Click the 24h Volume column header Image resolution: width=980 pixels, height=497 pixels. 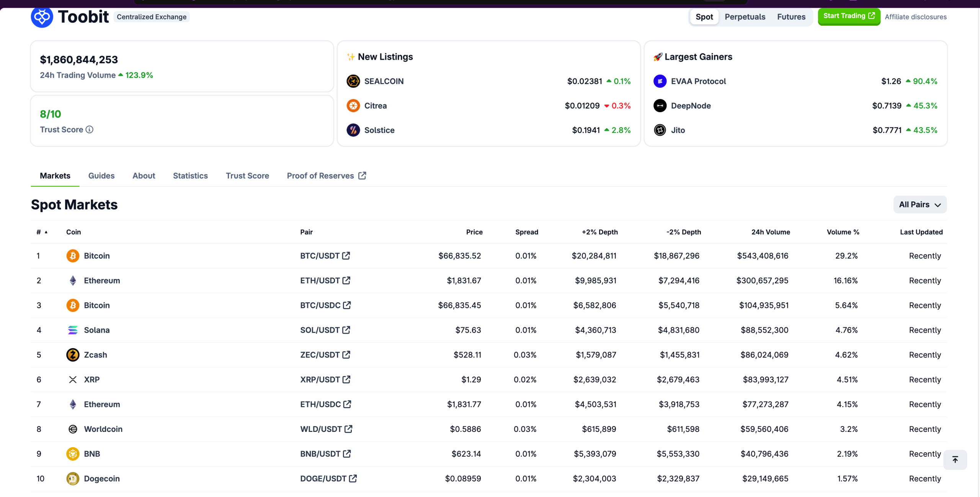(x=771, y=232)
